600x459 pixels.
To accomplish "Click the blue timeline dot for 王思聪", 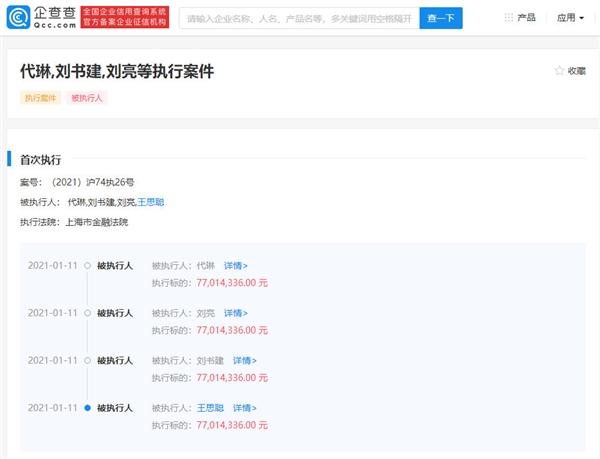I will (x=88, y=408).
